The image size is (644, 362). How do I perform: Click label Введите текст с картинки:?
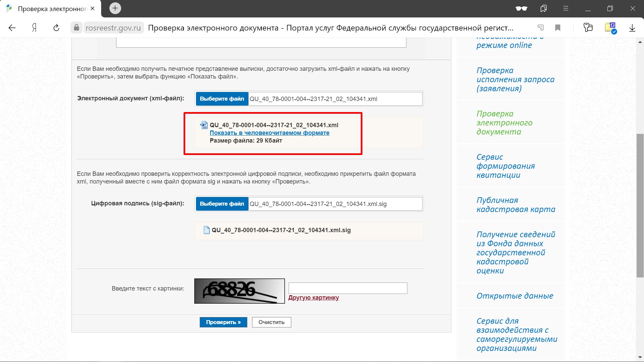(x=148, y=289)
